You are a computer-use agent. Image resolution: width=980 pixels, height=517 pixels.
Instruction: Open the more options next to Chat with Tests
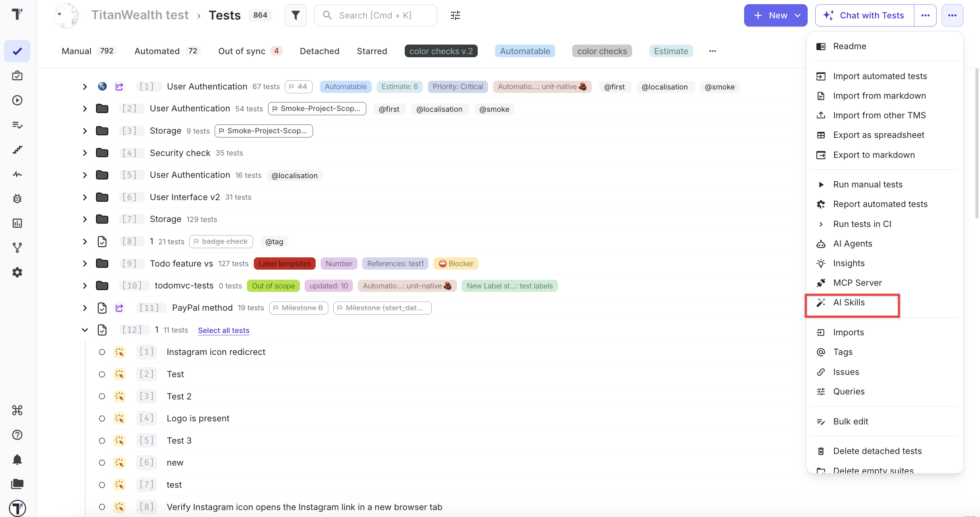tap(925, 15)
